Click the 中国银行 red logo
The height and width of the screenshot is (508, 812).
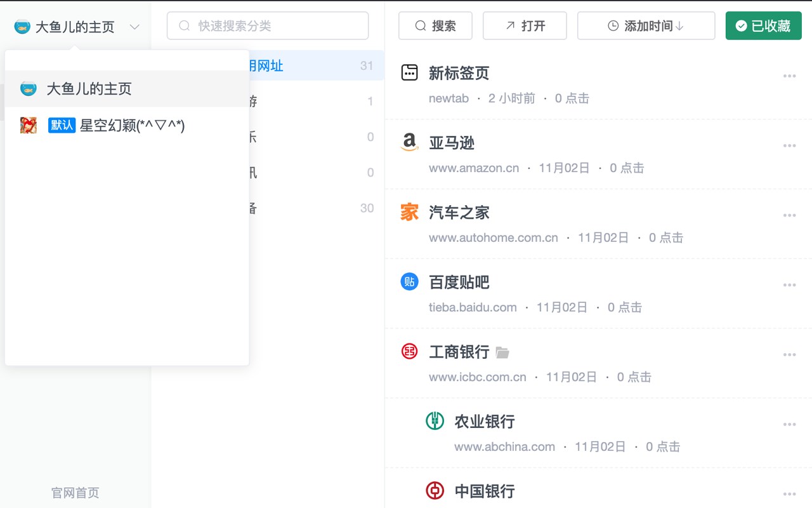tap(435, 491)
